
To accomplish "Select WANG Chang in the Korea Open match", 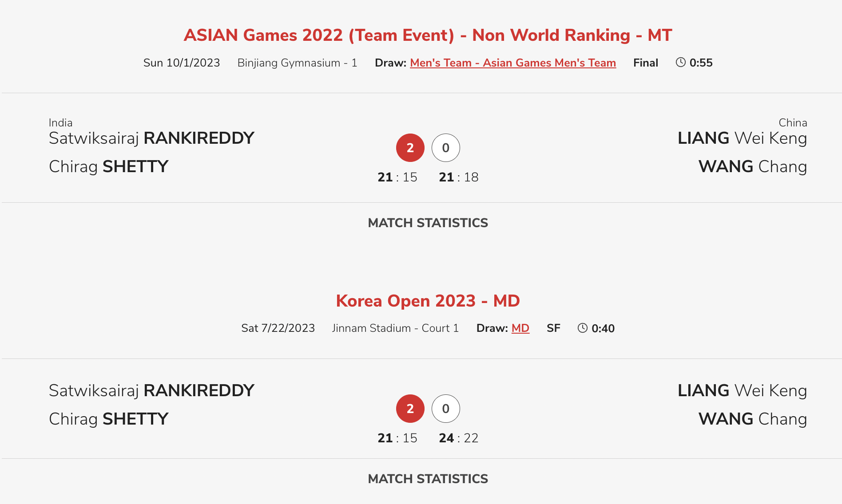I will point(752,419).
